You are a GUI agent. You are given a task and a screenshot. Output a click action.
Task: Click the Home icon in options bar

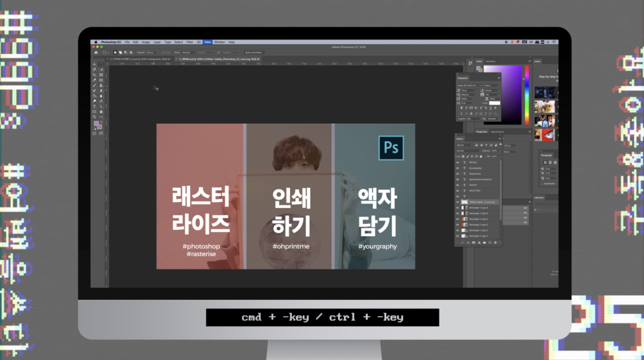point(96,53)
